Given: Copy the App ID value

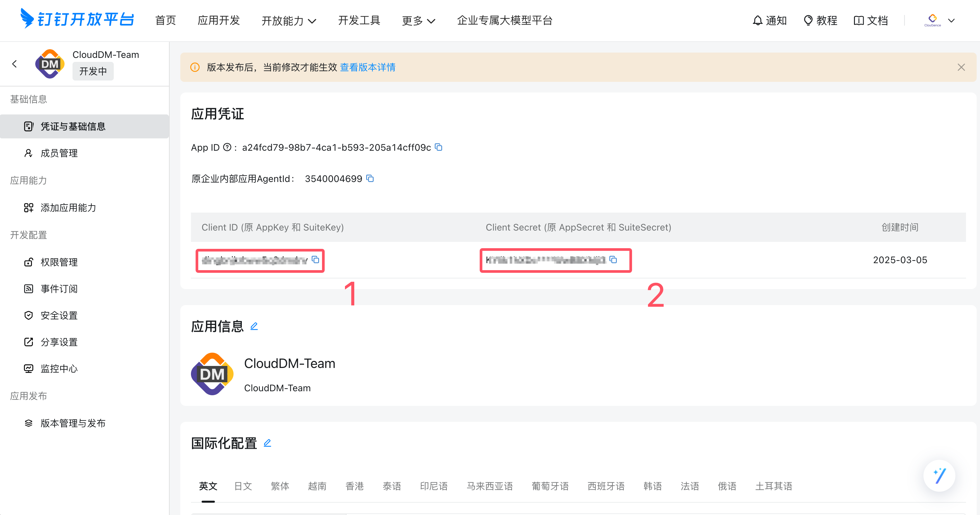Looking at the screenshot, I should pos(439,147).
